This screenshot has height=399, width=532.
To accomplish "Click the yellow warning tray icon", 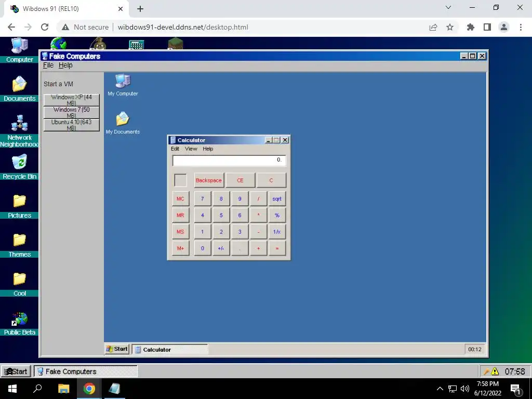I will click(x=495, y=371).
